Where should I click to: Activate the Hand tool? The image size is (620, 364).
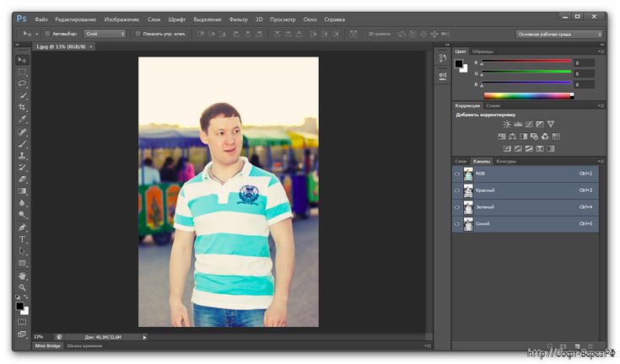(x=23, y=276)
